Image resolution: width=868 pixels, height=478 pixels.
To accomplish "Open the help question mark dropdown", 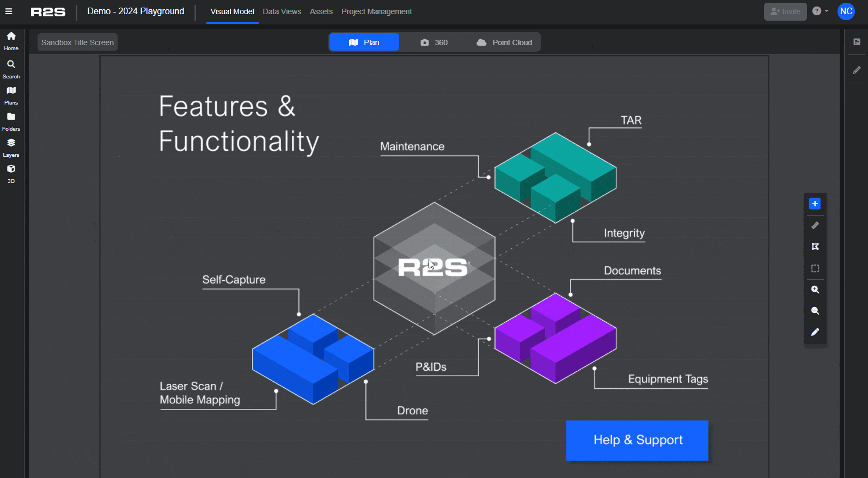I will click(820, 11).
